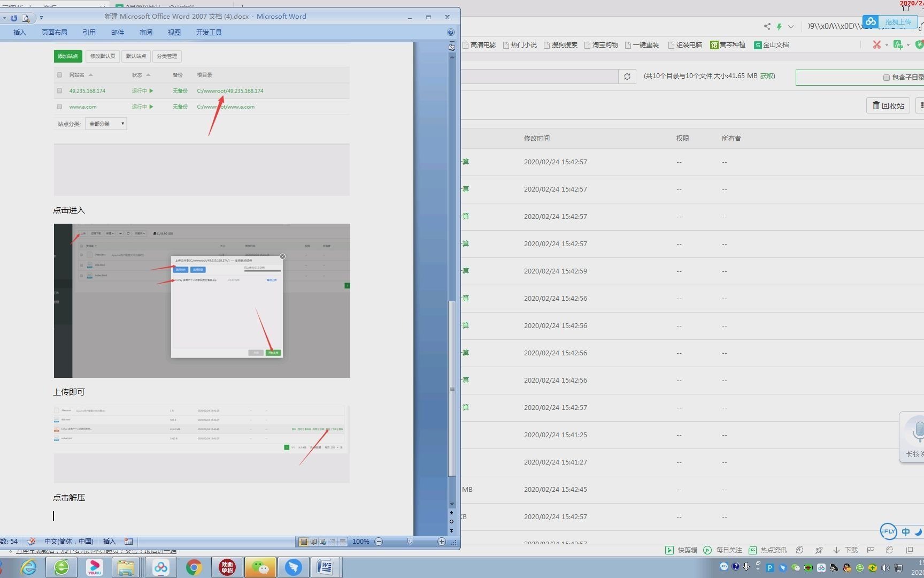Click the 中文(简体，中国) language indicator

click(x=69, y=541)
